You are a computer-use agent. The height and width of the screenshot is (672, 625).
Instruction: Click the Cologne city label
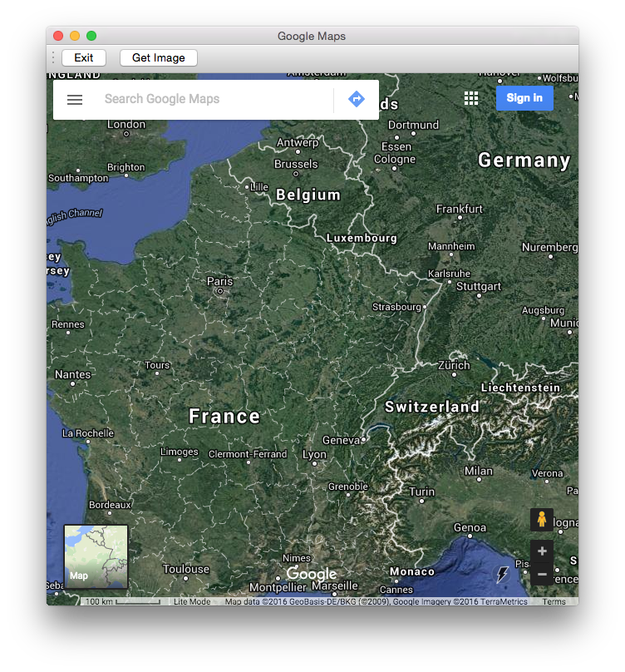coord(395,160)
